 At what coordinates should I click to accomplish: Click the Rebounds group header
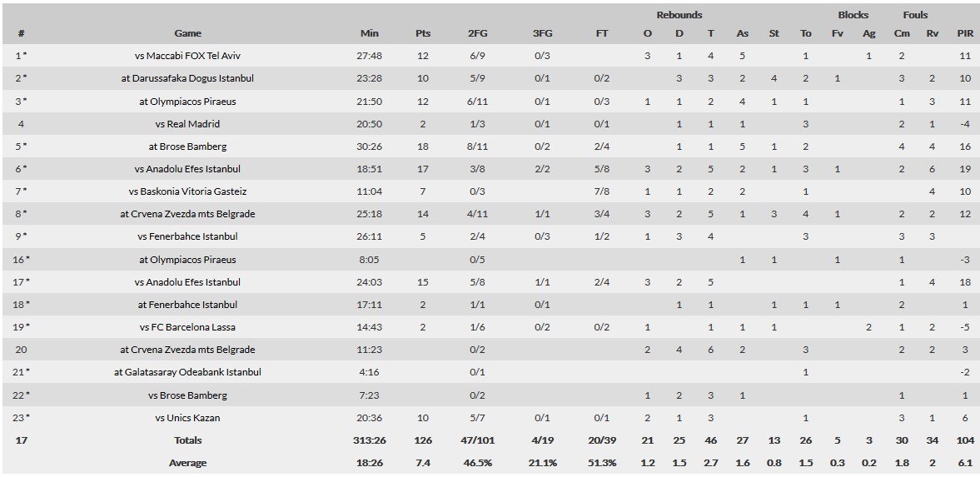tap(679, 15)
